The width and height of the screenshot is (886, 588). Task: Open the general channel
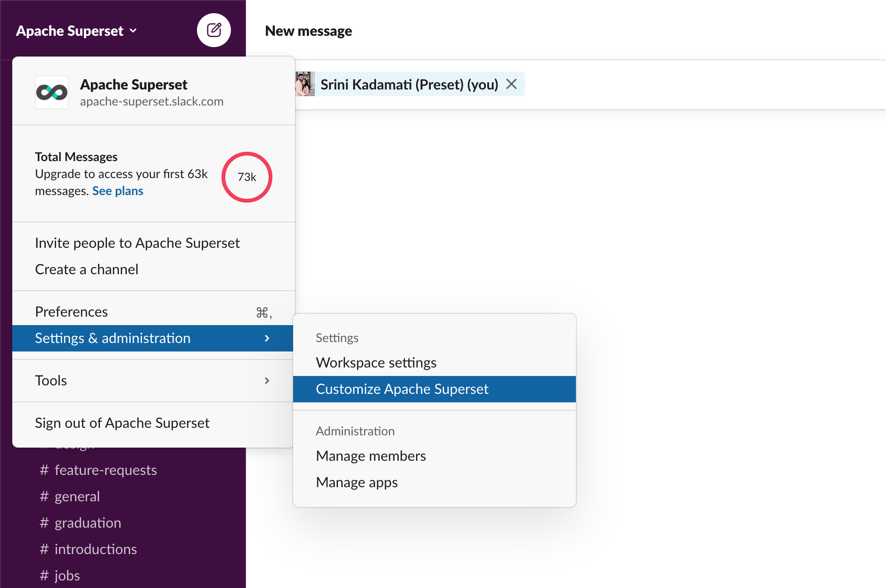[77, 497]
